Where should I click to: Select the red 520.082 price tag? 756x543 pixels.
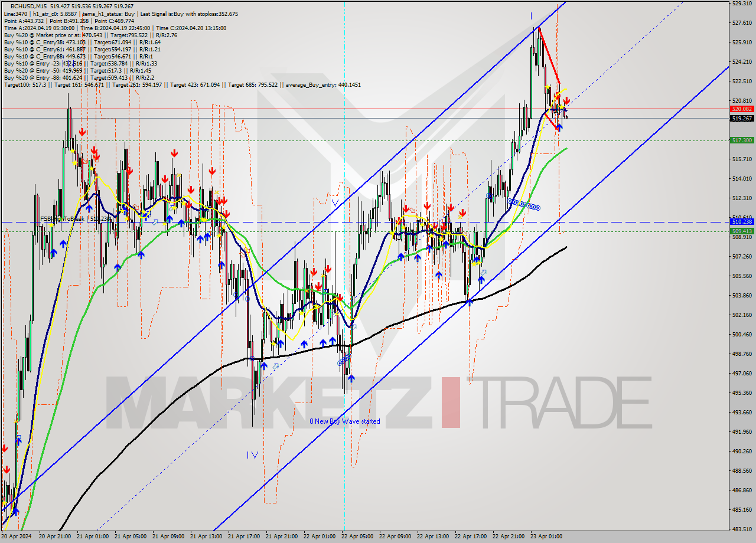pyautogui.click(x=742, y=109)
